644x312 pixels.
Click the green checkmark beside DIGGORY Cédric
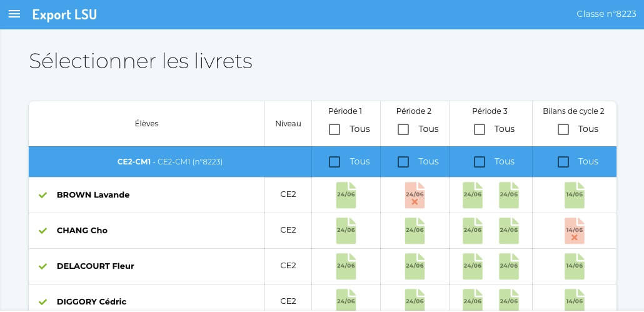pos(43,302)
